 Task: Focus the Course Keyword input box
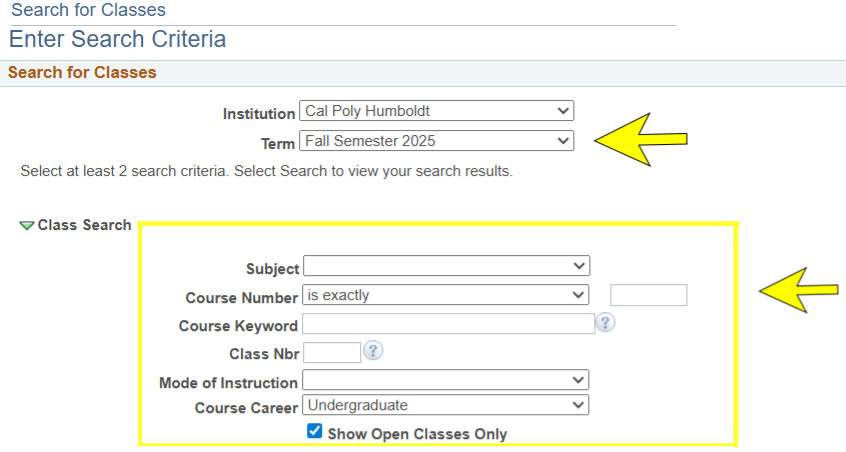pyautogui.click(x=448, y=324)
